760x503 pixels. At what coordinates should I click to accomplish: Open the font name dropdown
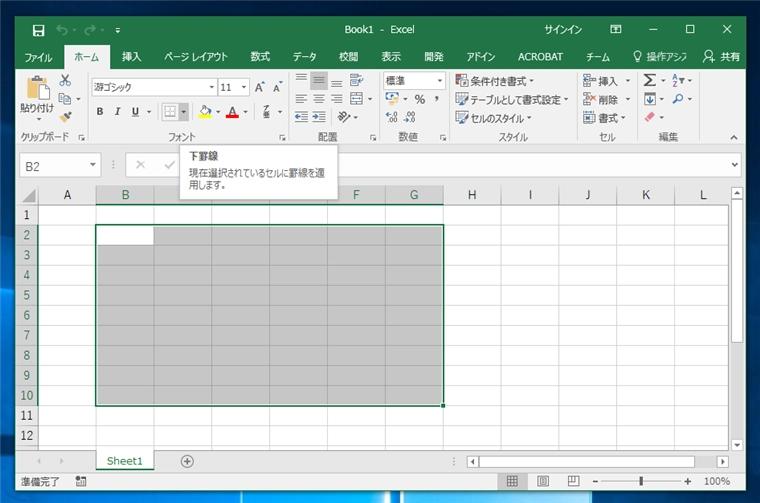(211, 87)
